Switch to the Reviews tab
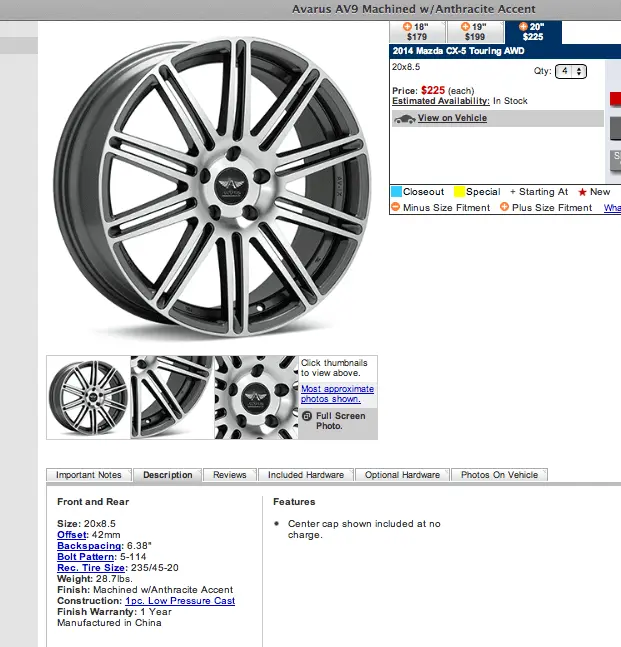Viewport: 621px width, 647px height. (230, 475)
